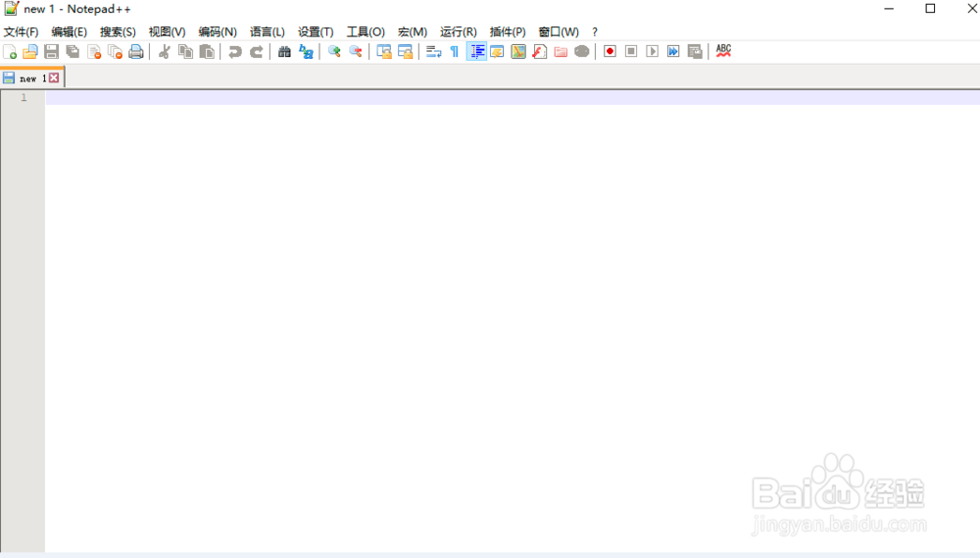Open the ? help menu
The height and width of the screenshot is (558, 980).
[595, 32]
